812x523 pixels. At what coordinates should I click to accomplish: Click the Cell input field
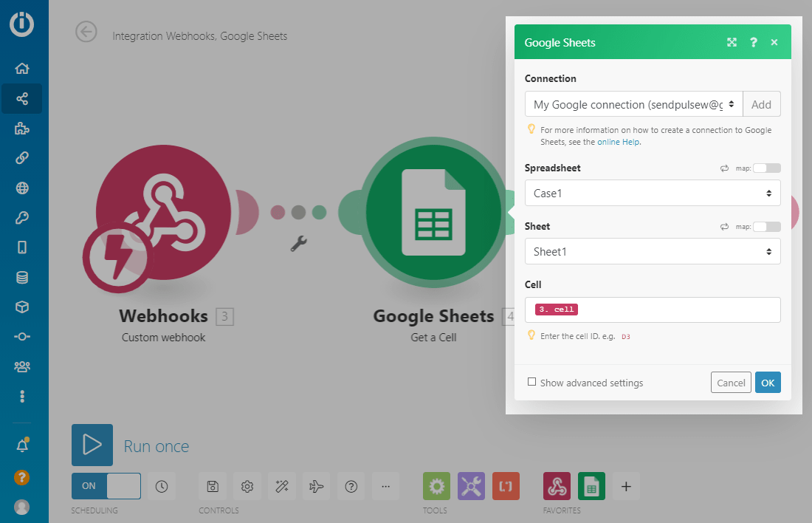[x=653, y=310]
